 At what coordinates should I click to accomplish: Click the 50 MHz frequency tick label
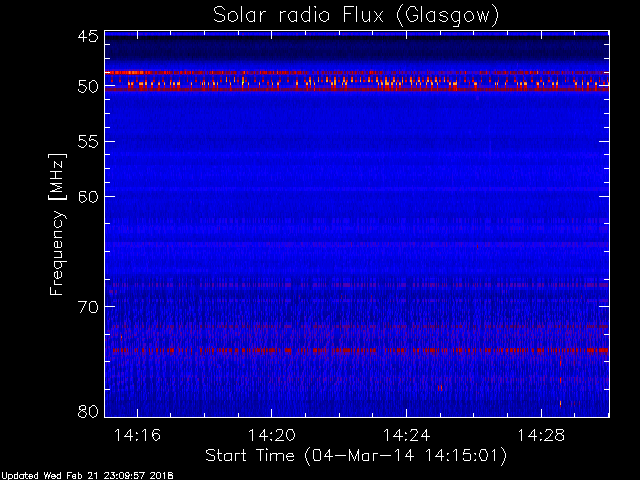(x=88, y=87)
